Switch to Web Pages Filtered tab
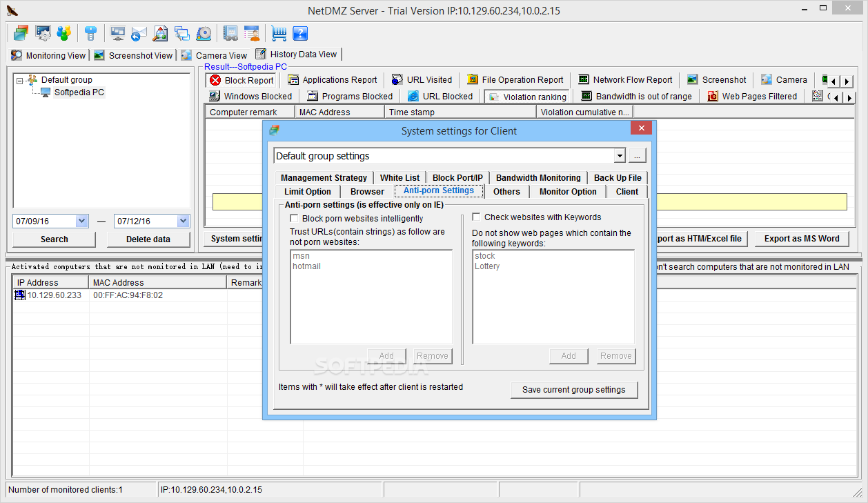This screenshot has width=868, height=503. 752,97
